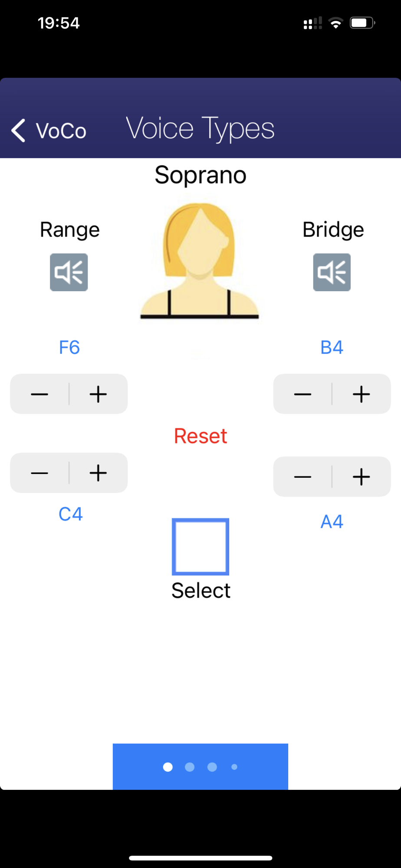The image size is (401, 868).
Task: Increase the C4 lower range note
Action: [99, 473]
